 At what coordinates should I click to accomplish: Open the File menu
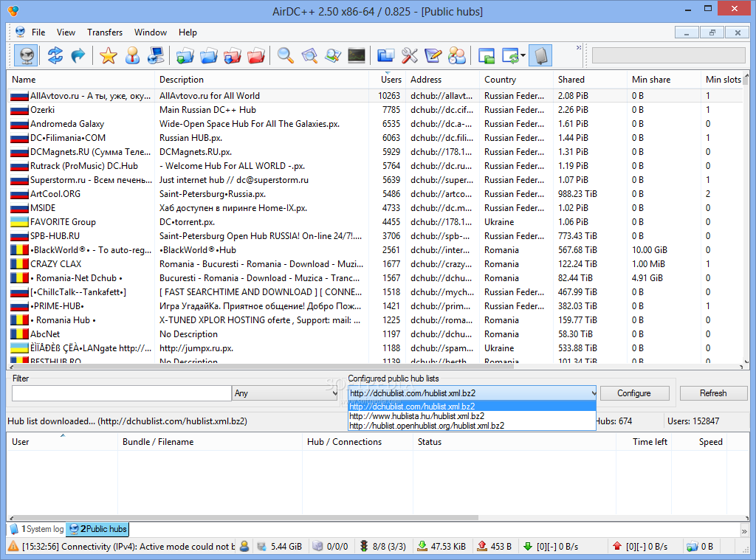click(x=38, y=32)
